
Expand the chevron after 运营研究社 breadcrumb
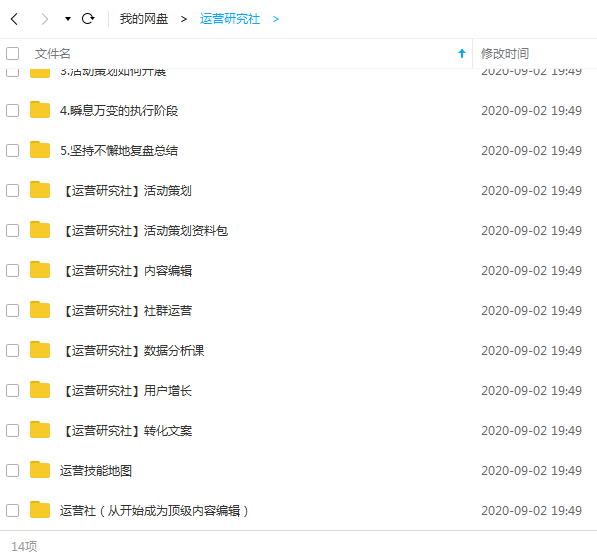(276, 19)
